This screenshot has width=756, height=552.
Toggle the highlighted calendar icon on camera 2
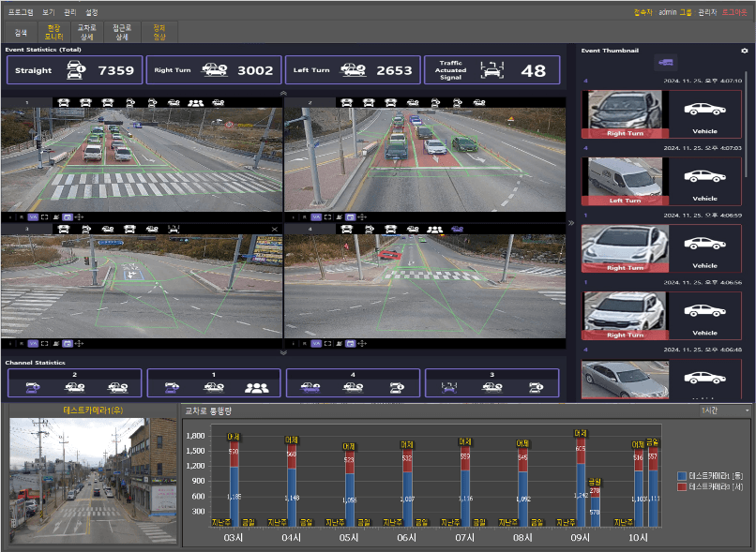tap(351, 217)
